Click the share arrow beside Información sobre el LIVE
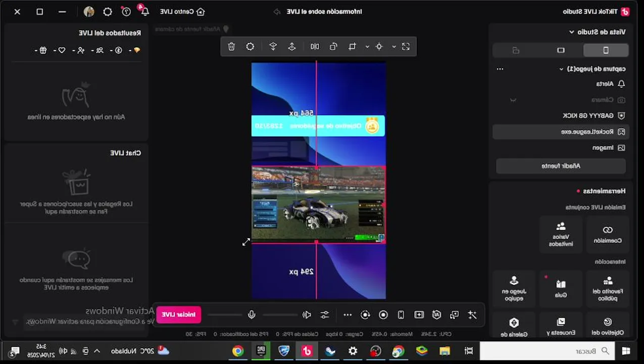644x364 pixels. (x=277, y=12)
